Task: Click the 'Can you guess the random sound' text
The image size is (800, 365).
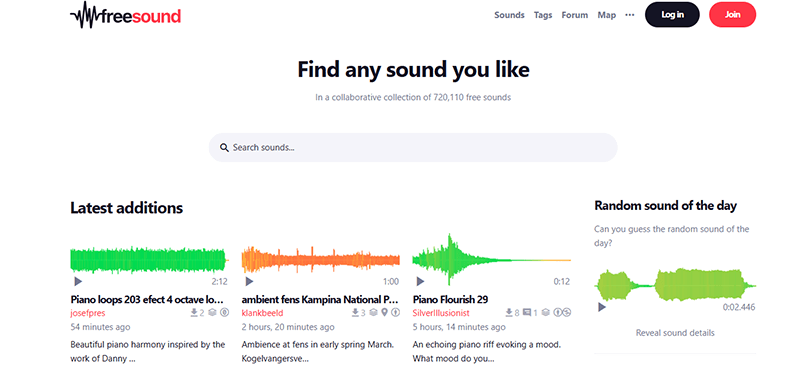Action: coord(672,236)
